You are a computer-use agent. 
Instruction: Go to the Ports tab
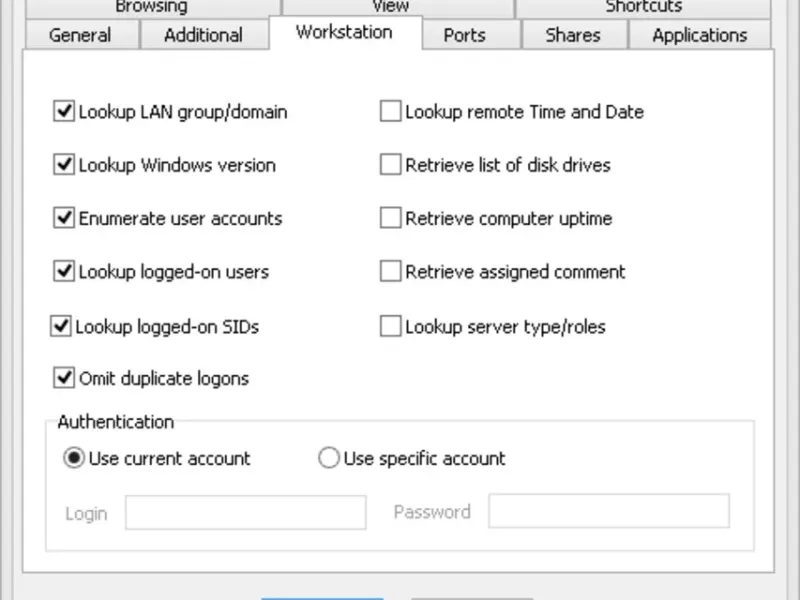(x=464, y=35)
